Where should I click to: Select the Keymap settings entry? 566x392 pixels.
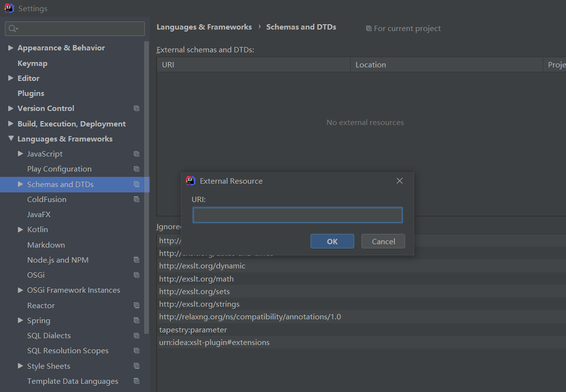click(32, 63)
